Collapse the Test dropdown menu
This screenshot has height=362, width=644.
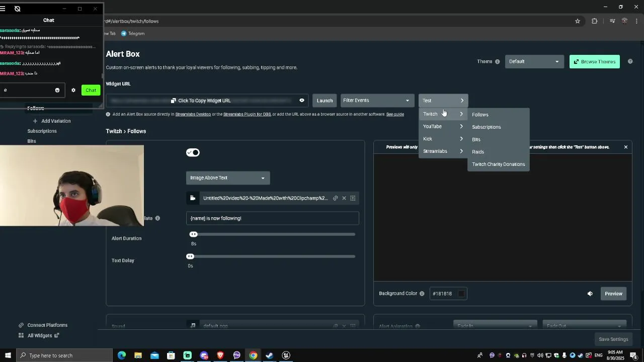coord(443,101)
